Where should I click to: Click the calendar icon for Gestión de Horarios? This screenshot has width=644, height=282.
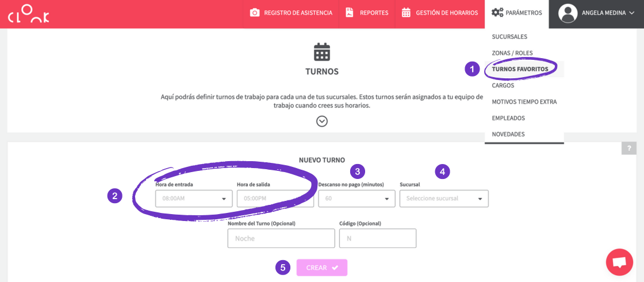coord(406,13)
